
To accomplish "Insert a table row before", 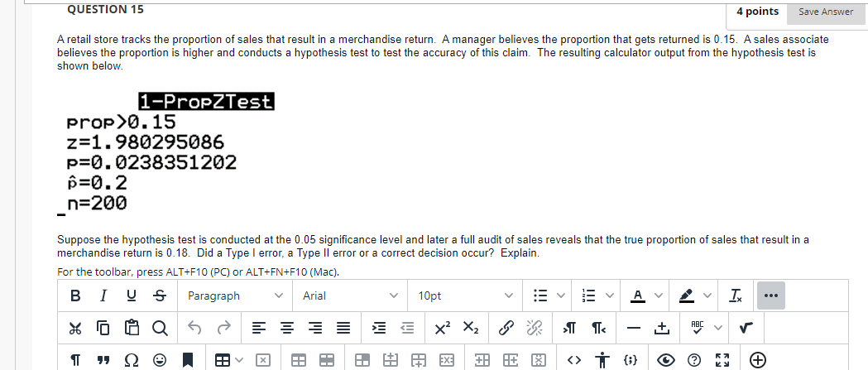I will (x=391, y=361).
